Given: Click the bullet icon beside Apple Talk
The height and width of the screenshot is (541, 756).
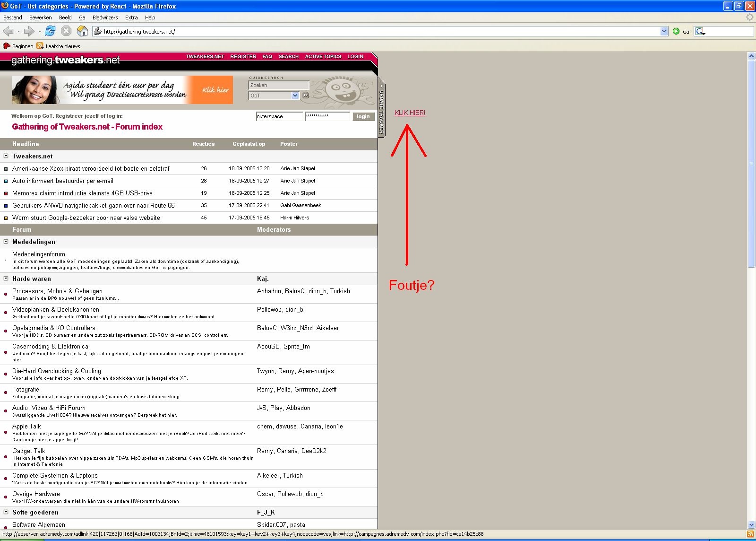Looking at the screenshot, I should tap(6, 433).
